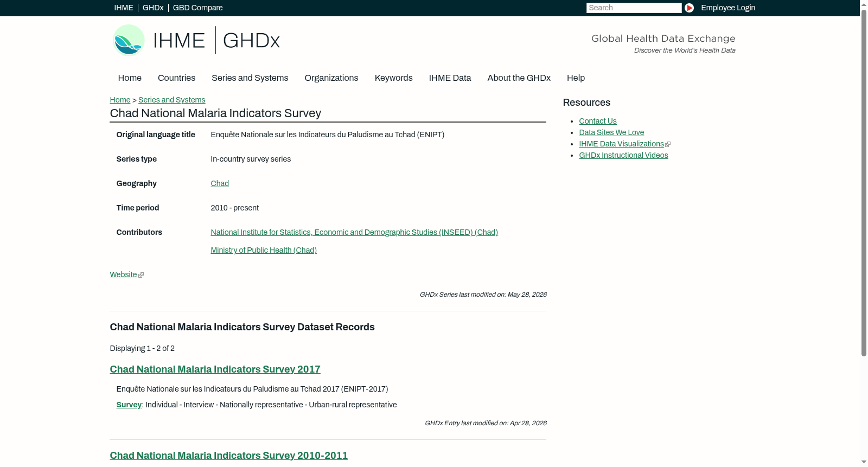Click the Search input field
Viewport: 868px width, 467px height.
click(x=634, y=8)
